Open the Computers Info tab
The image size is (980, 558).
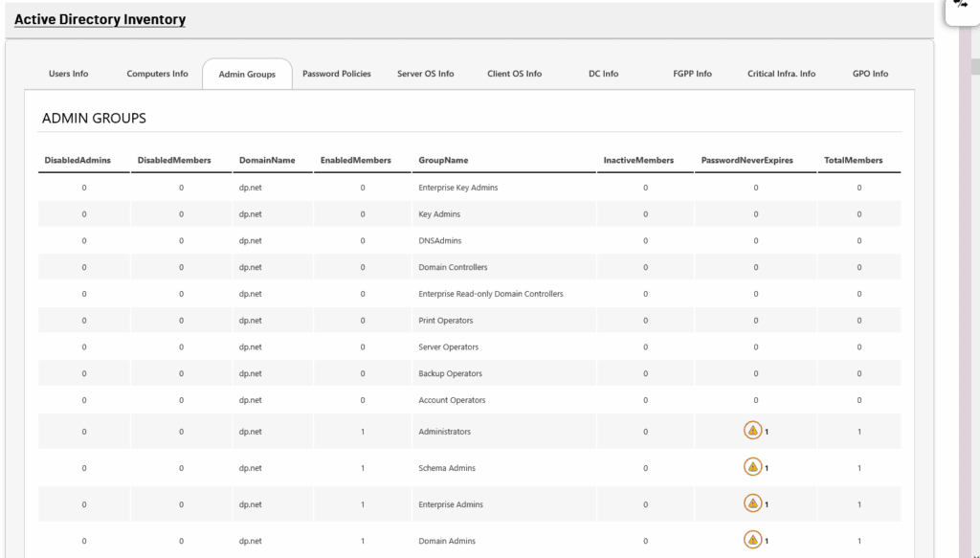157,73
